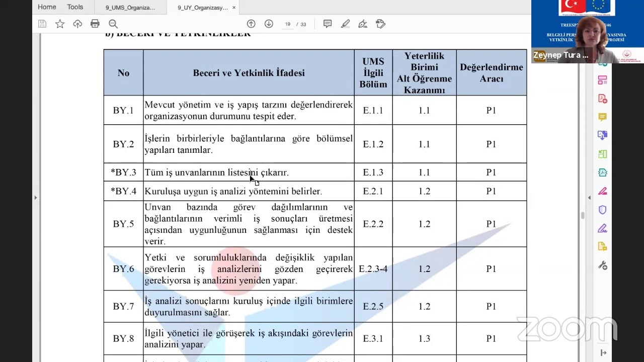Add a comment with the speech bubble icon
Image resolution: width=644 pixels, height=362 pixels.
tap(328, 24)
